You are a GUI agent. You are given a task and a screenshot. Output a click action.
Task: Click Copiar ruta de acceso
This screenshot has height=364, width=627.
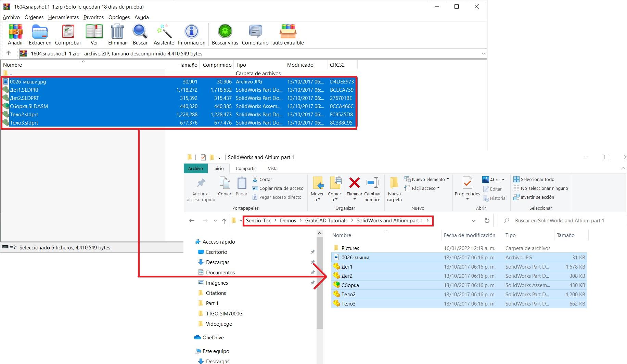(x=278, y=188)
